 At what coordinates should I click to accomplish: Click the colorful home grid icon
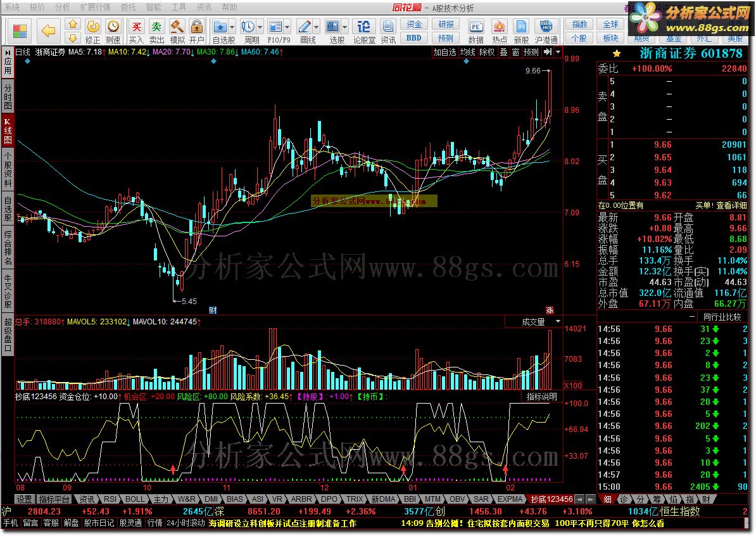coord(20,31)
